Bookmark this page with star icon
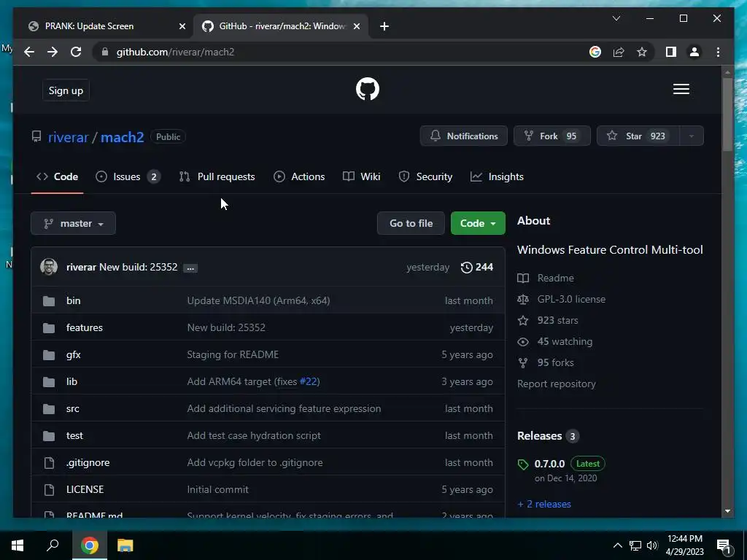Viewport: 747px width, 560px height. click(x=642, y=52)
